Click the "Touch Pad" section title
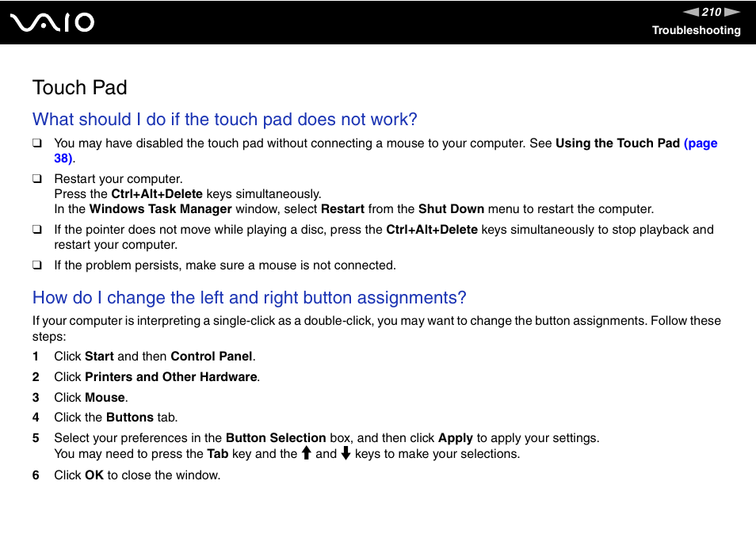Screen dimensions: 756x534 (79, 88)
